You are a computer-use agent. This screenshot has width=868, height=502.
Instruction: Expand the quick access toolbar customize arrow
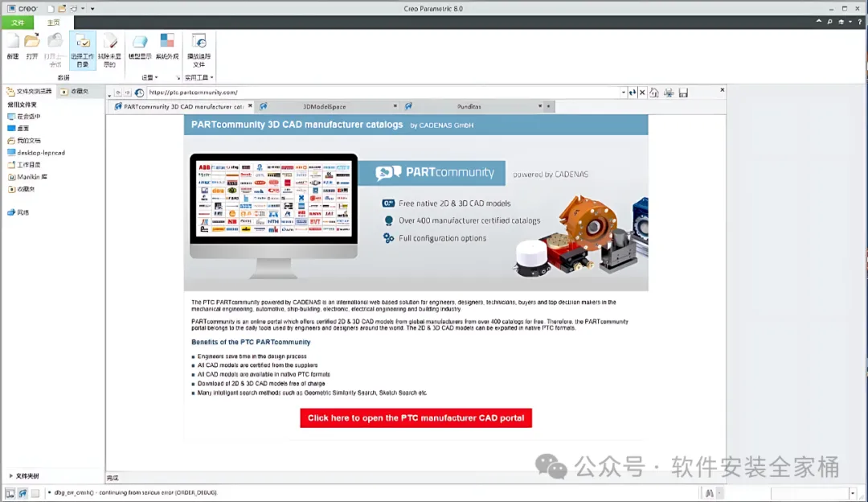click(92, 9)
